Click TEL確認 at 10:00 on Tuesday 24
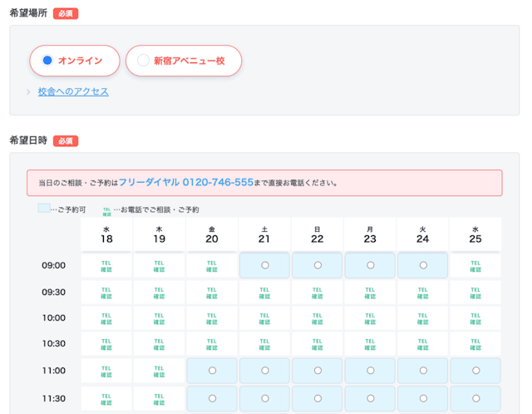532x414 pixels. click(423, 318)
